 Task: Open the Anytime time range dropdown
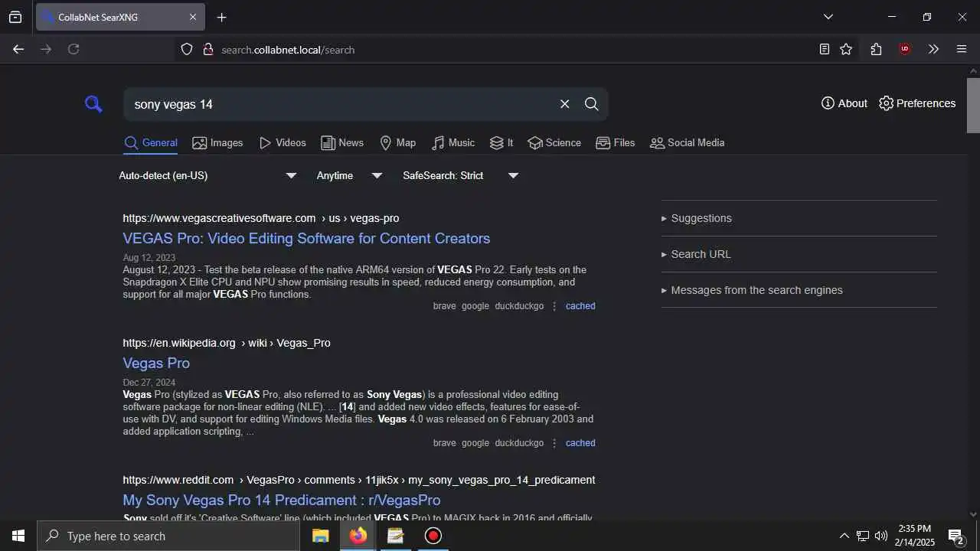349,176
